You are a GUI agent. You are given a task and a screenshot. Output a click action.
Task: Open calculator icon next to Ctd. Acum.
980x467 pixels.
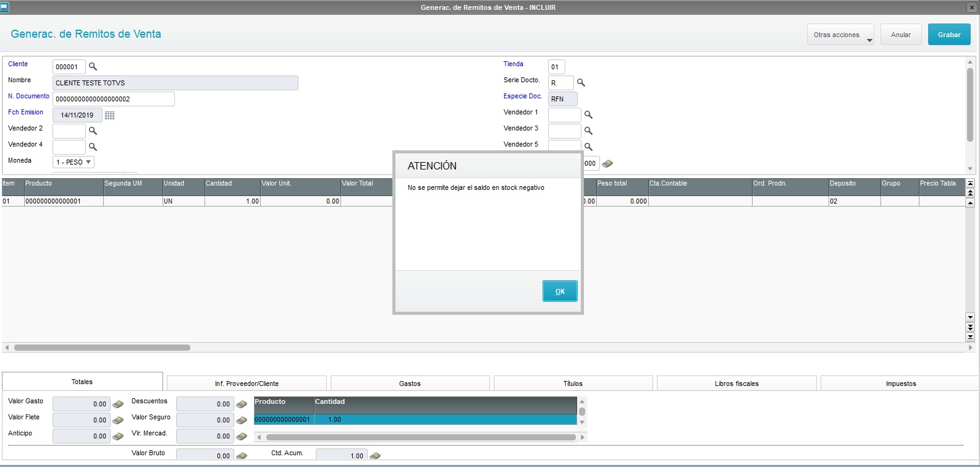click(375, 456)
